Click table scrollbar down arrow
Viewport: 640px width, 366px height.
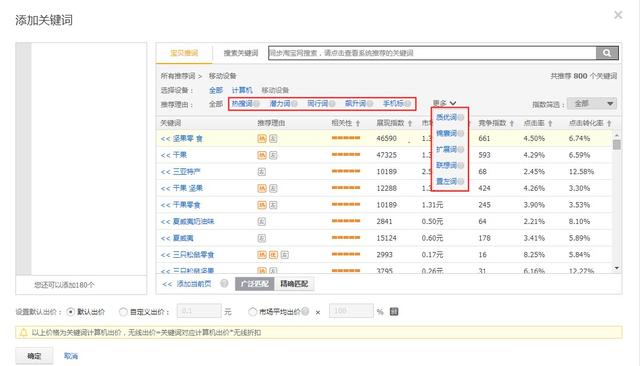[x=617, y=268]
